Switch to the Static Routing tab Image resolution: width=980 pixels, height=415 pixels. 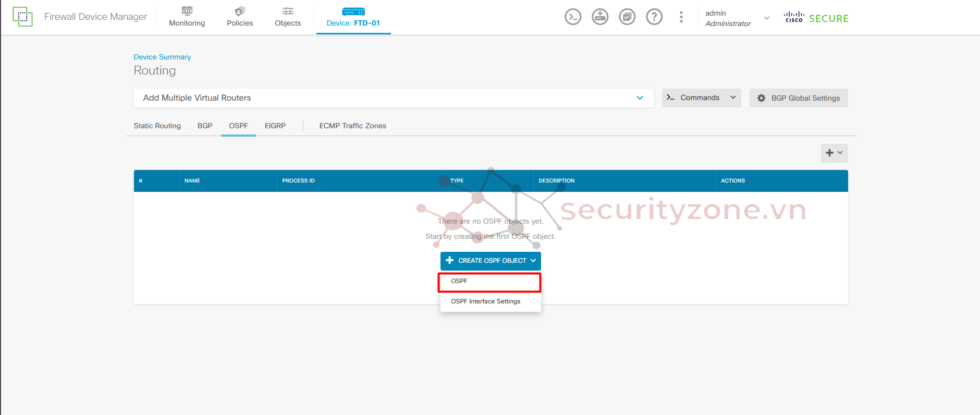coord(157,126)
